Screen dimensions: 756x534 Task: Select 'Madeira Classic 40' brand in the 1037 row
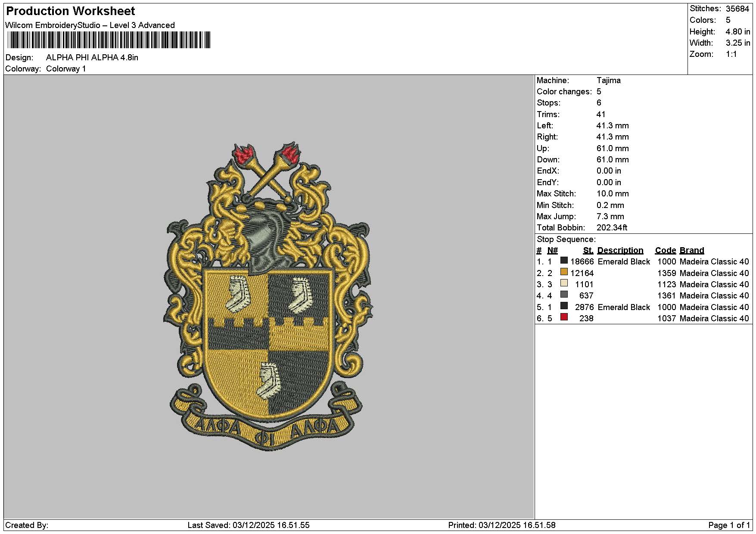(x=714, y=319)
